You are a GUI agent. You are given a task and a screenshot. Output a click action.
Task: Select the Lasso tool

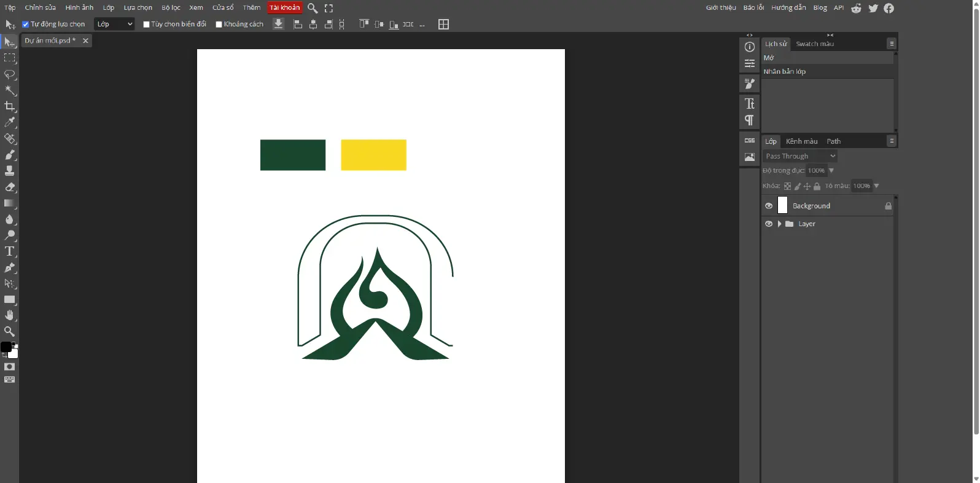(9, 74)
